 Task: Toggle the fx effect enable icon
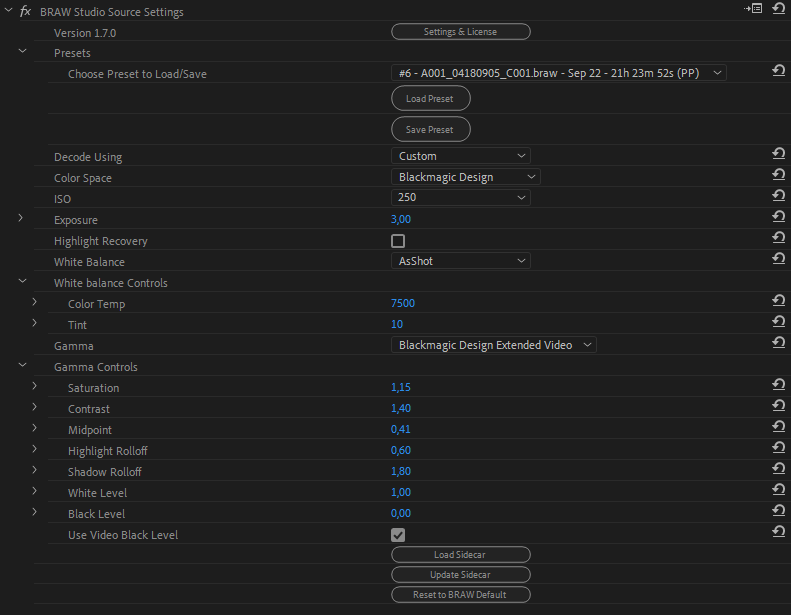pyautogui.click(x=25, y=11)
